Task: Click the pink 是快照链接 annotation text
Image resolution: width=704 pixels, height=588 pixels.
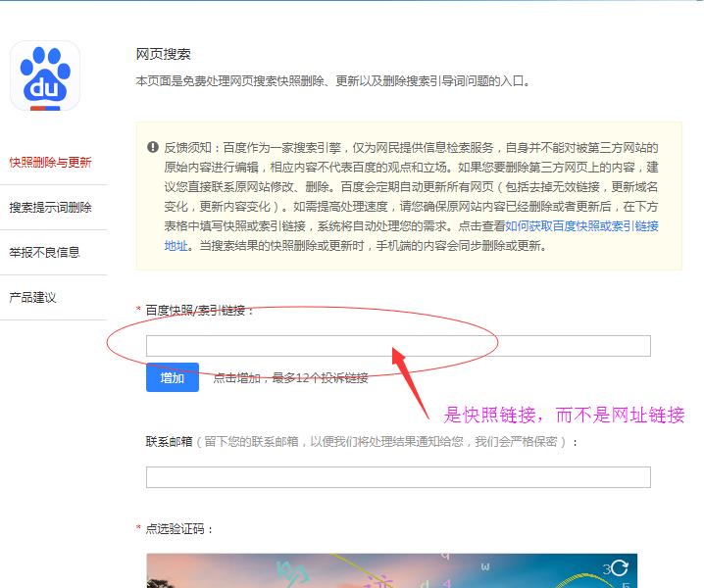Action: coord(564,415)
